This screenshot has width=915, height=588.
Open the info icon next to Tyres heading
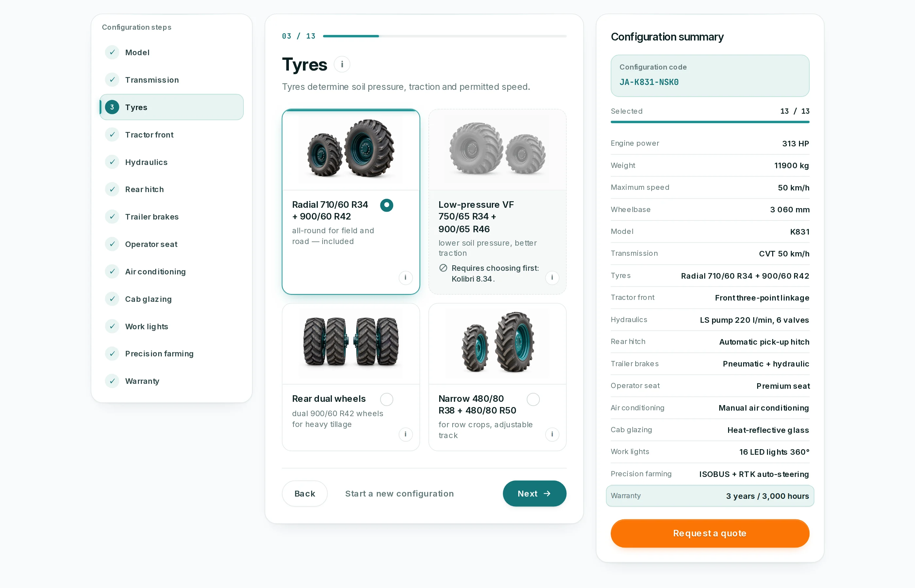[342, 64]
